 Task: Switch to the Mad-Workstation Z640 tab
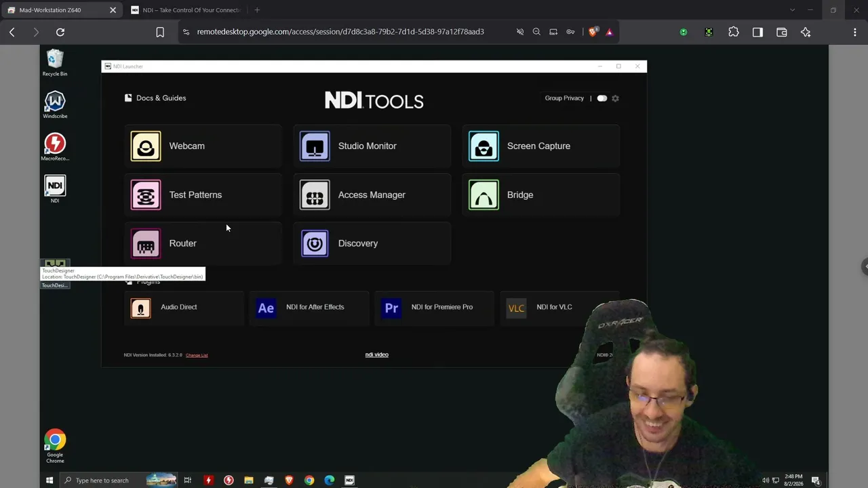(62, 10)
